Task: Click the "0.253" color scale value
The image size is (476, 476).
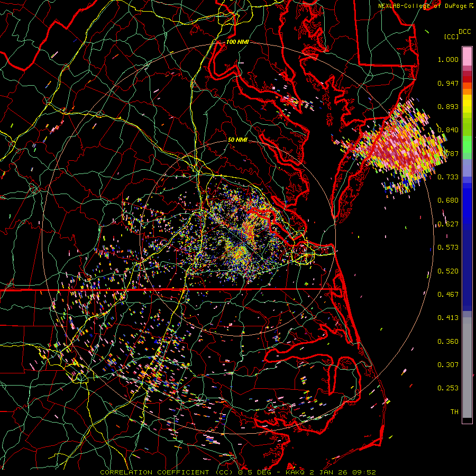Action: 448,388
